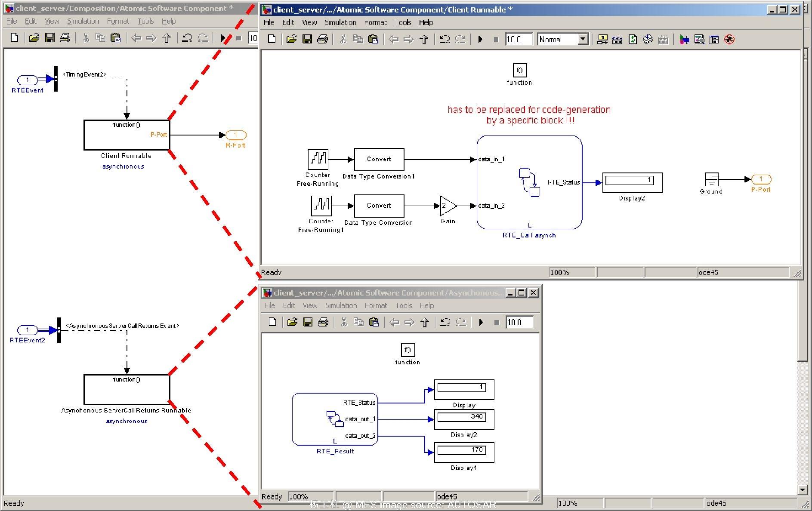Select the RTE_Result chart block

(x=335, y=419)
